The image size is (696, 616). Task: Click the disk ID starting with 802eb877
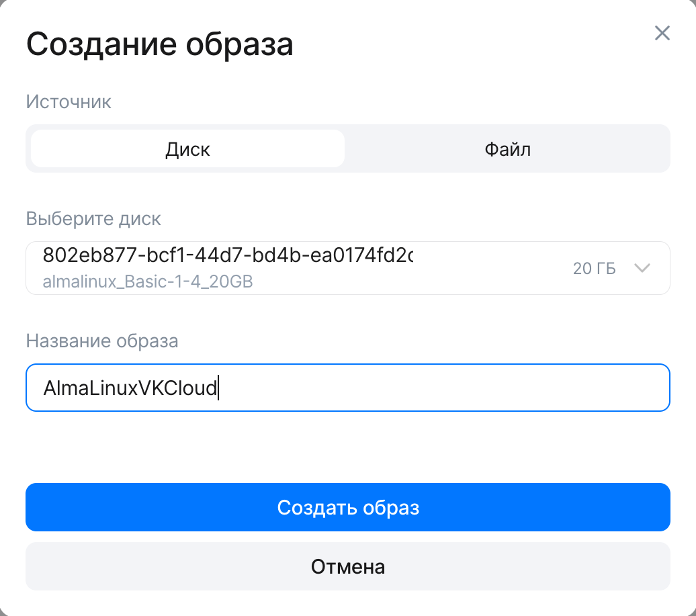[x=227, y=255]
